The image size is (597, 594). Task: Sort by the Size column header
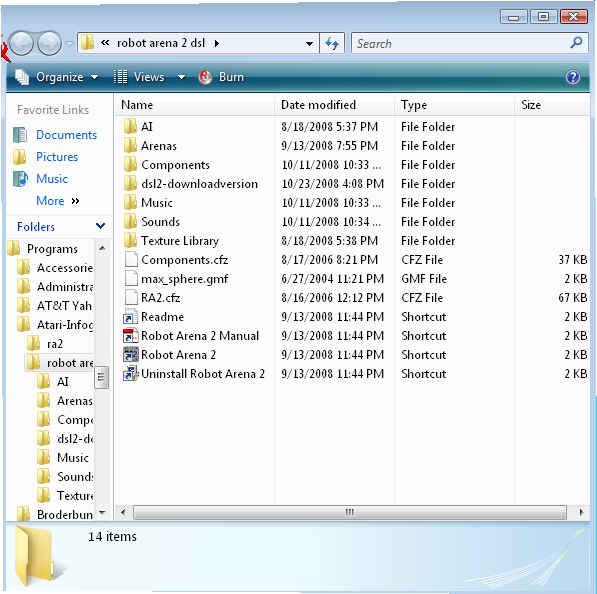pos(552,105)
